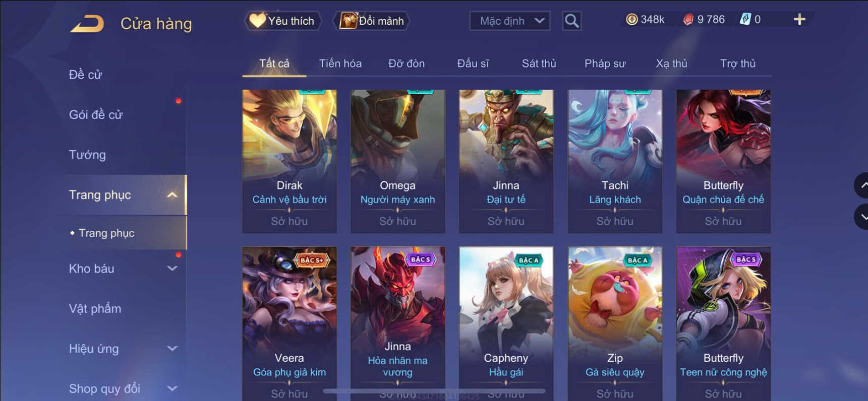Switch to the Pháp sư tab
Image resolution: width=868 pixels, height=401 pixels.
[x=605, y=63]
